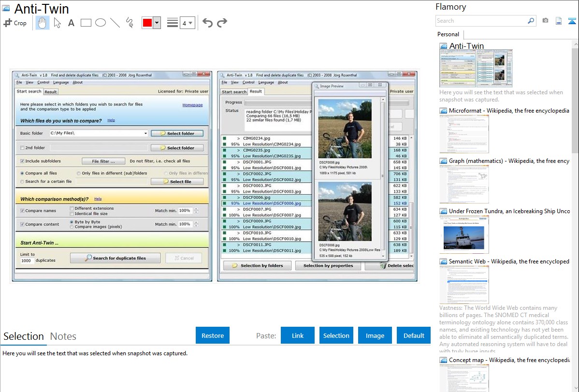Toggle the Compare content checkbox
The height and width of the screenshot is (392, 579).
[23, 224]
